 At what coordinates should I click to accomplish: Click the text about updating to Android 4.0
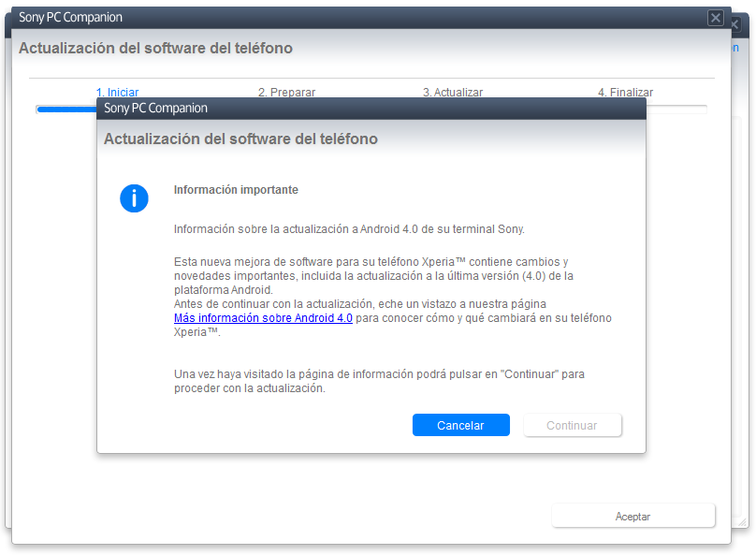pyautogui.click(x=349, y=229)
